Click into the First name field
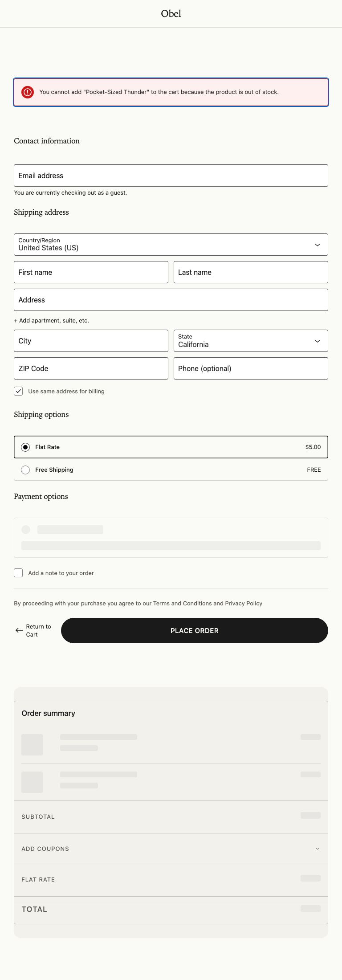Viewport: 342px width, 980px height. 91,272
